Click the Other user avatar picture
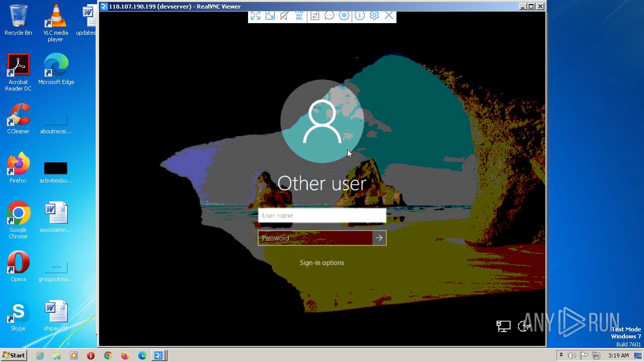This screenshot has height=362, width=644. pyautogui.click(x=322, y=121)
